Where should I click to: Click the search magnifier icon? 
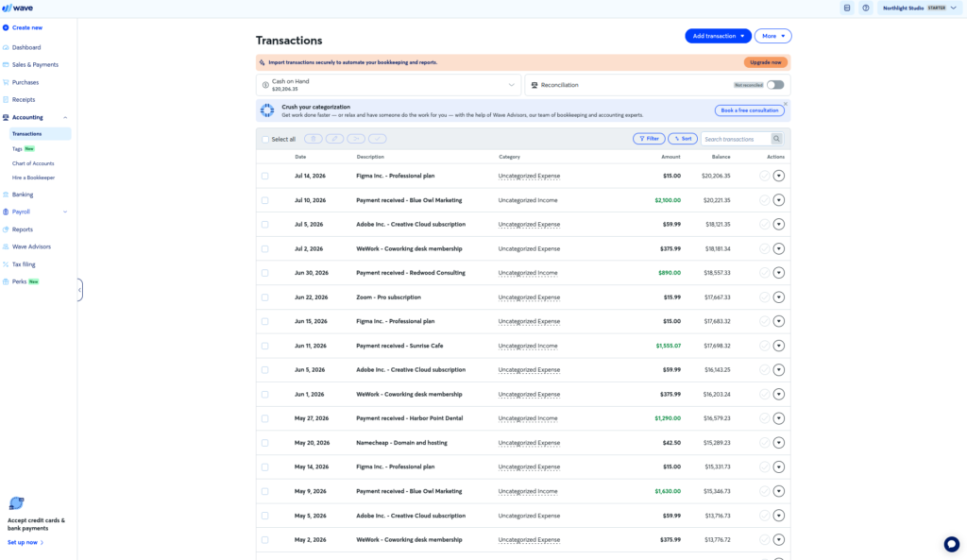777,139
